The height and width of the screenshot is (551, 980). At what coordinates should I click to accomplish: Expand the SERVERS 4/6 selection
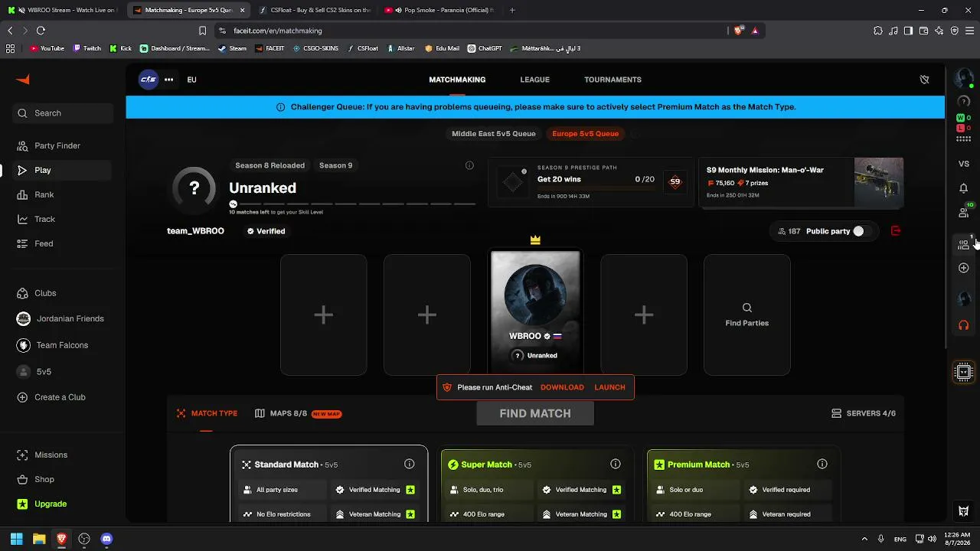864,413
